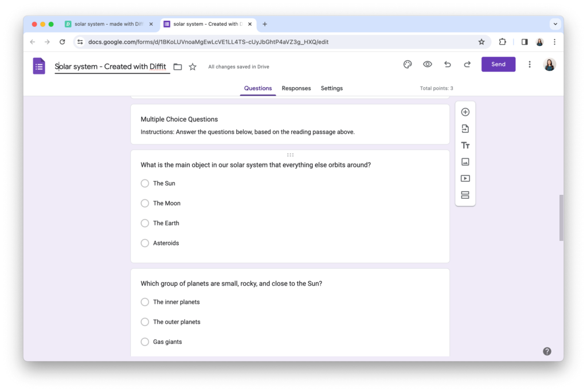Open the theme customization palette
The width and height of the screenshot is (587, 392).
click(x=407, y=64)
